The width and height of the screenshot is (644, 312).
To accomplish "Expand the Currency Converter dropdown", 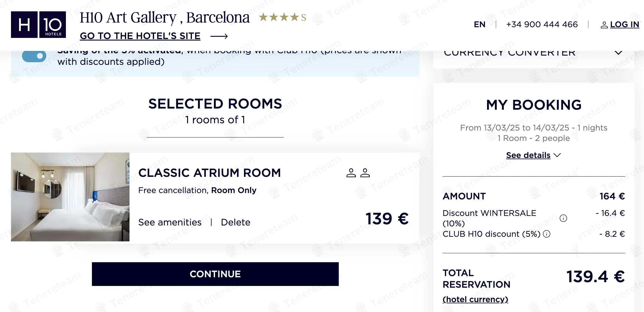I will pyautogui.click(x=618, y=53).
